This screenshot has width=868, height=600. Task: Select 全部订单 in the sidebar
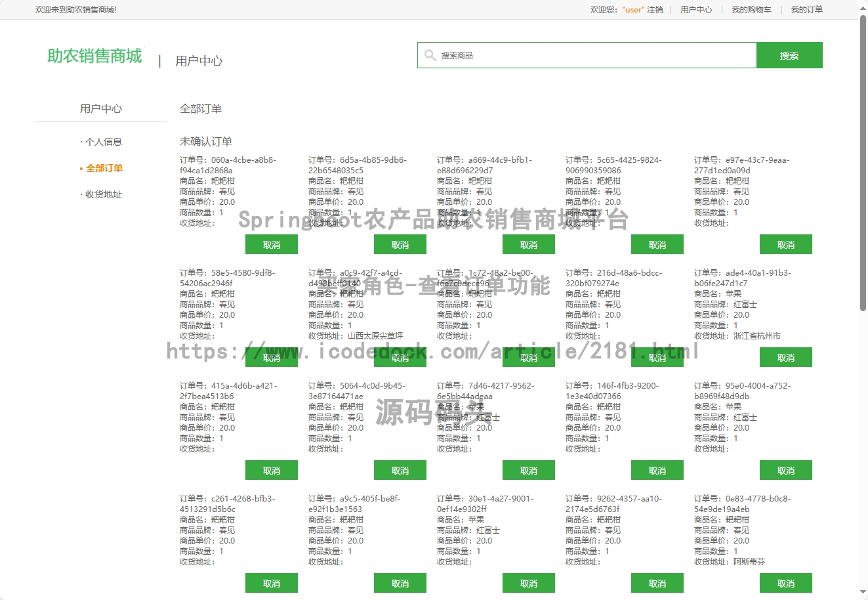point(104,168)
